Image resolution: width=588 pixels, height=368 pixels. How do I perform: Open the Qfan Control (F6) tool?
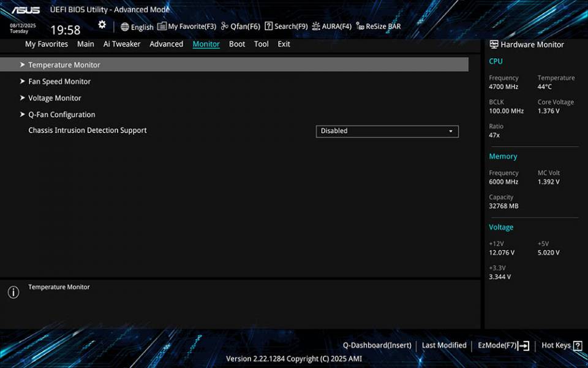point(240,26)
